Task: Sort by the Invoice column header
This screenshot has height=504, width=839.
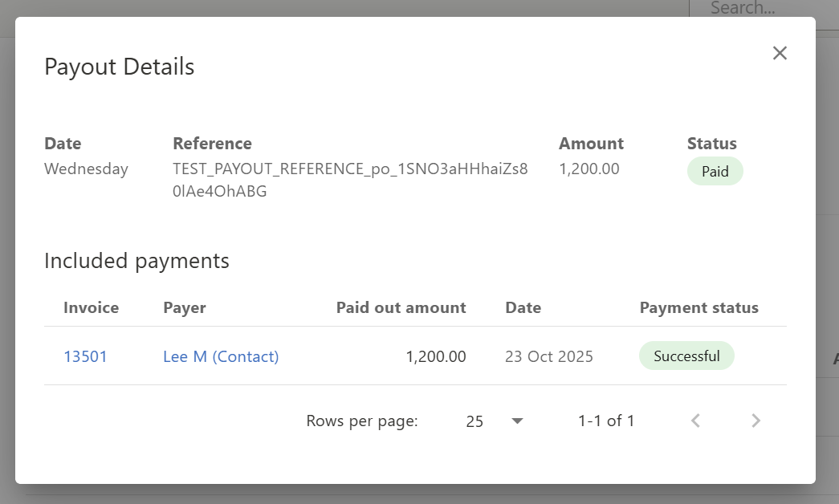Action: click(x=91, y=307)
